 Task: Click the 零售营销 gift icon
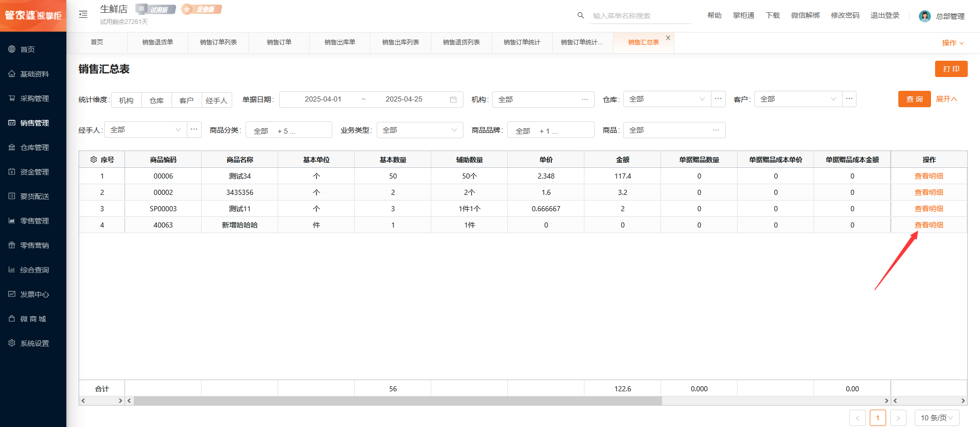point(12,245)
